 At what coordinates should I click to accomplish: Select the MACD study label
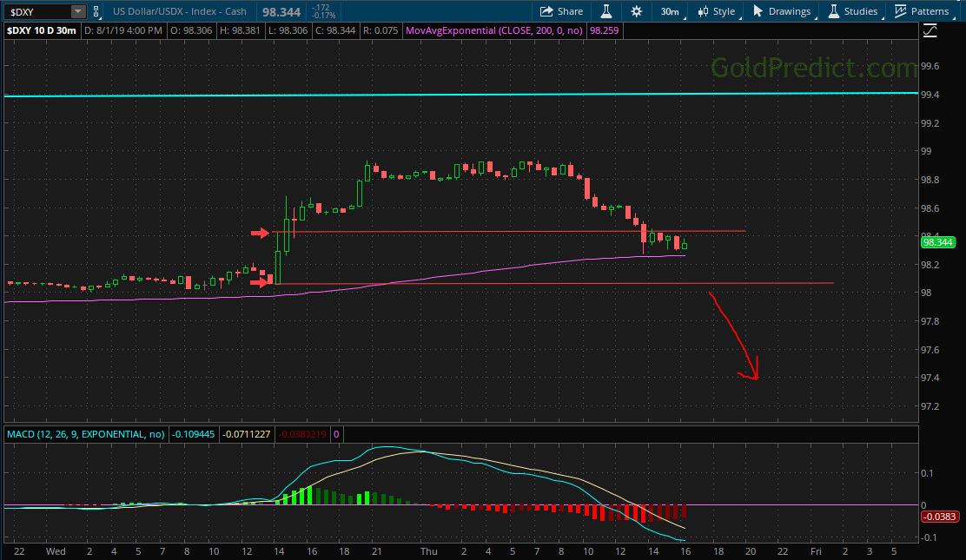85,433
